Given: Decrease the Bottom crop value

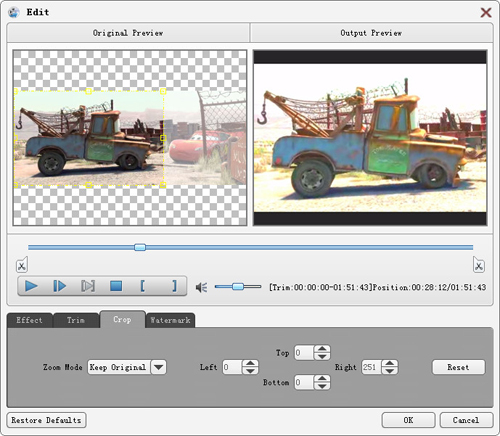Looking at the screenshot, I should coord(322,386).
